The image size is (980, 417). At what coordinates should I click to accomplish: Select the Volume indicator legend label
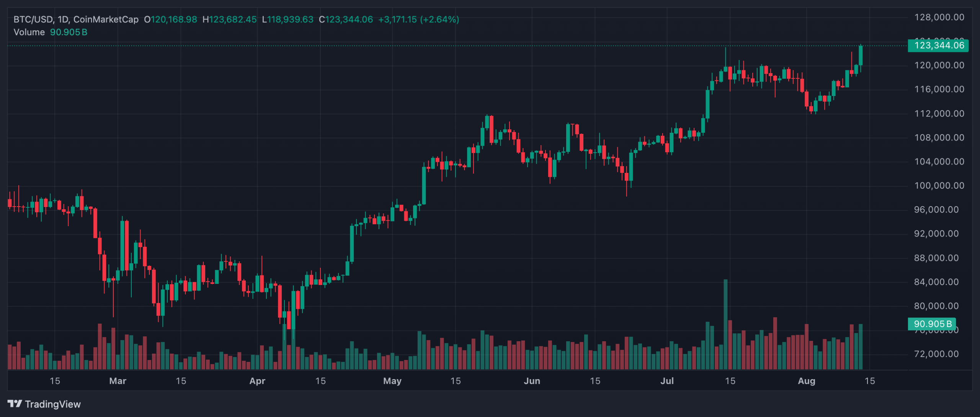pos(29,32)
